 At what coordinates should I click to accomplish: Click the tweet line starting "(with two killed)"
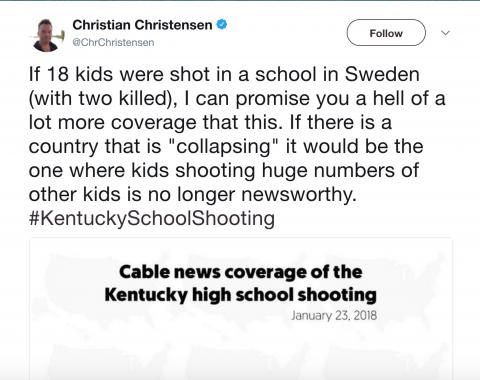click(x=237, y=98)
